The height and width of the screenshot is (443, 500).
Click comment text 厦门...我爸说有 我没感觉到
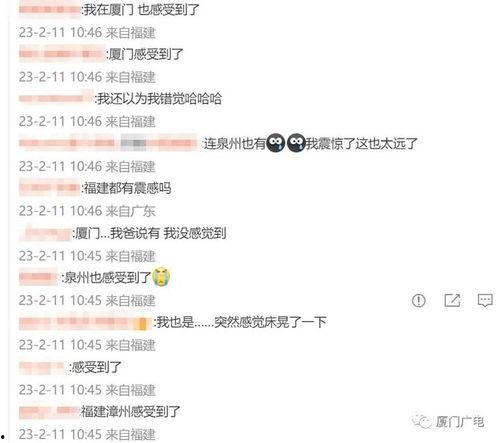click(150, 233)
